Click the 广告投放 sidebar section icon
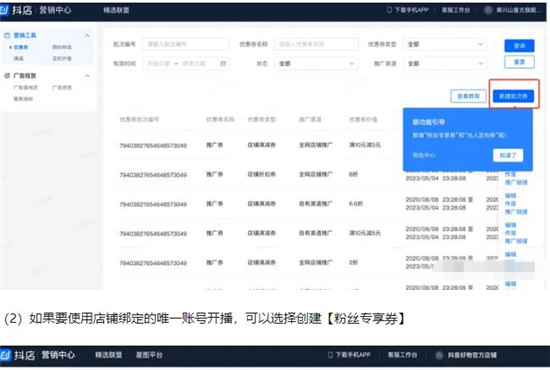 click(7, 75)
